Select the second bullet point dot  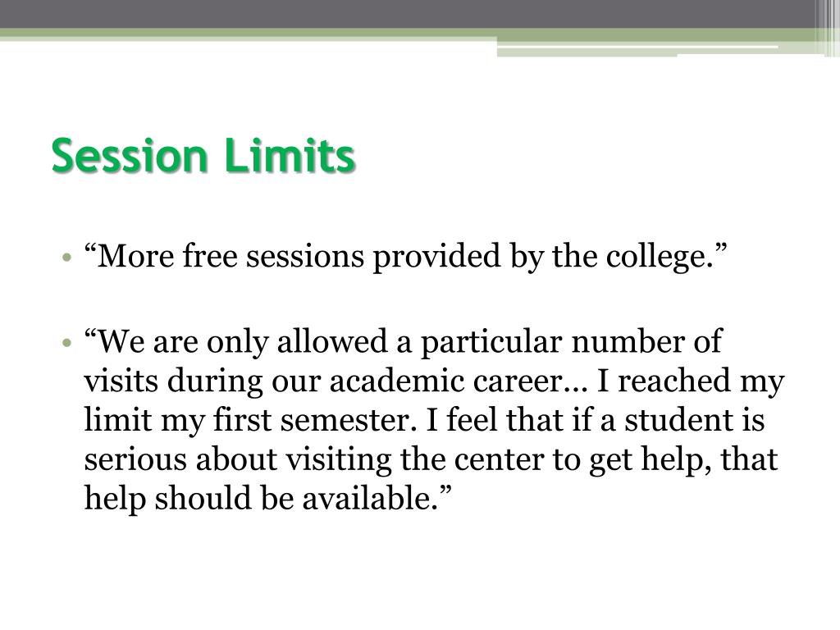click(66, 342)
